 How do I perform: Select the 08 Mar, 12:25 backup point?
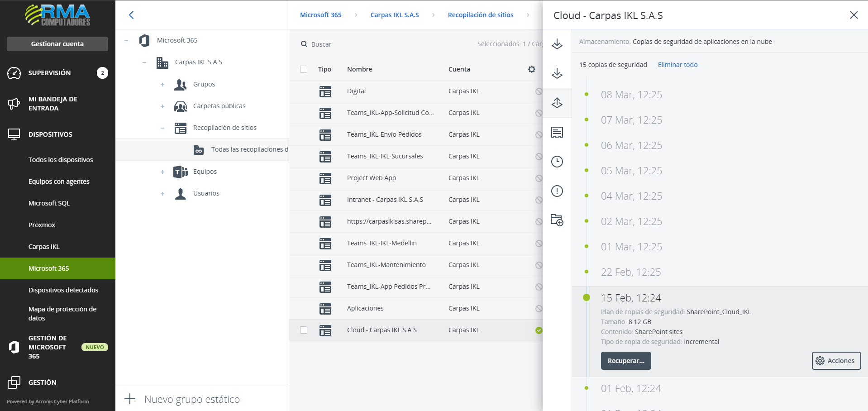(631, 95)
